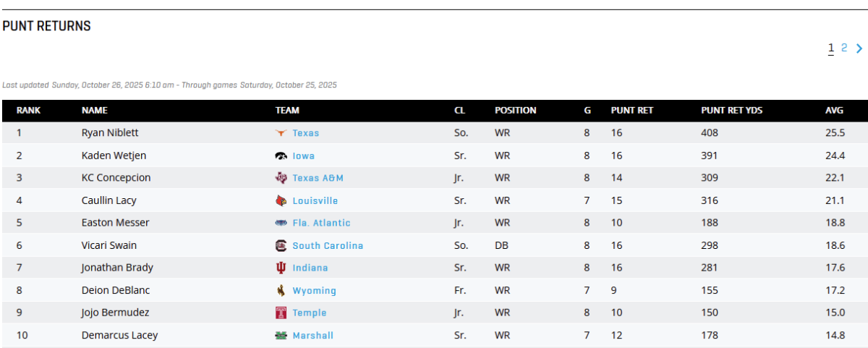Click the Louisville Cardinals logo icon

point(281,200)
